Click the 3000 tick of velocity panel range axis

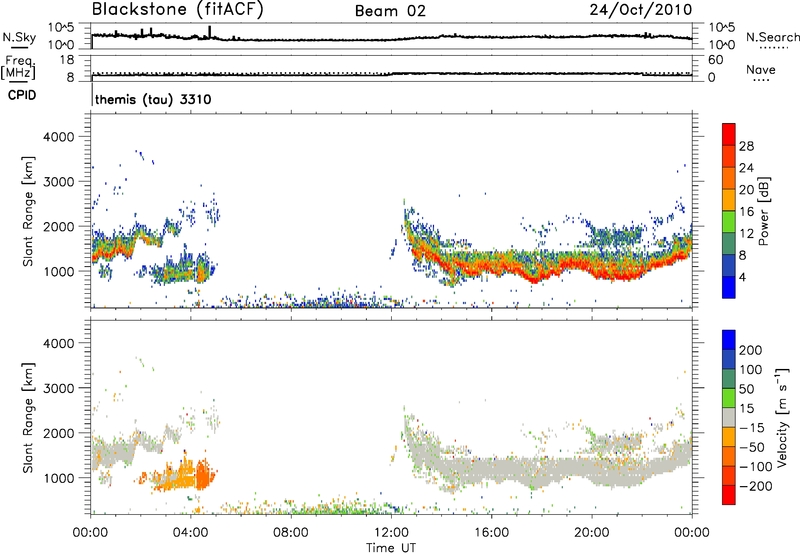pos(59,388)
